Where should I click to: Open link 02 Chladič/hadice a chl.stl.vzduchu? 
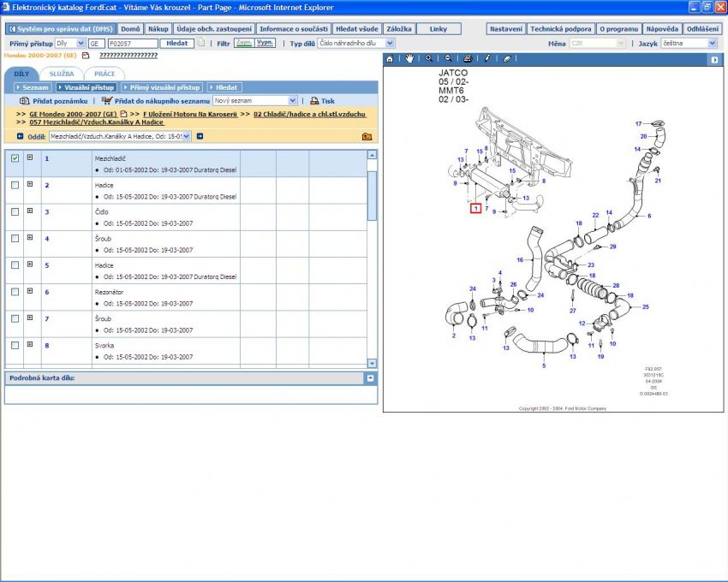click(310, 114)
